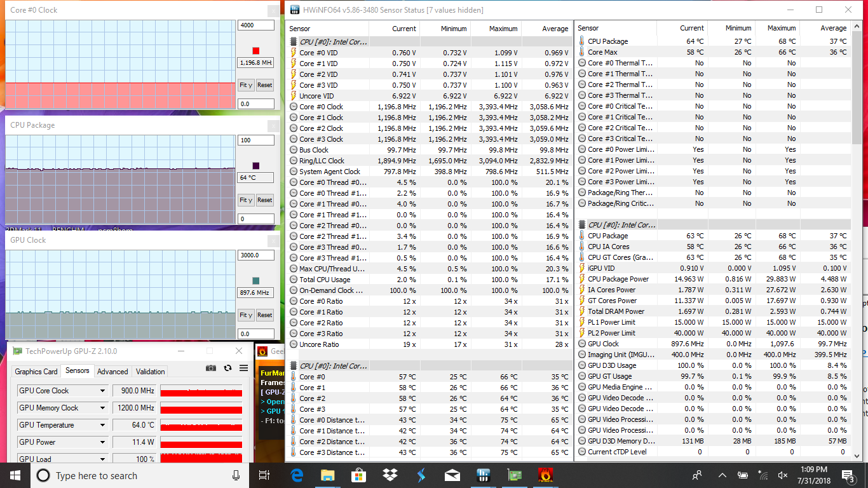Viewport: 868px width, 488px height.
Task: Select the Current cTDP Level row
Action: [714, 452]
